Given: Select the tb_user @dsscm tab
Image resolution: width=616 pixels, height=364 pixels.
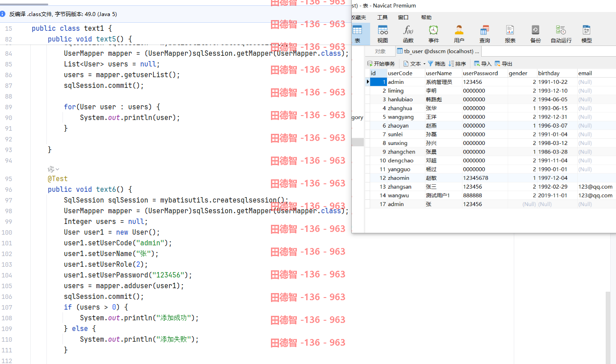Looking at the screenshot, I should [438, 51].
